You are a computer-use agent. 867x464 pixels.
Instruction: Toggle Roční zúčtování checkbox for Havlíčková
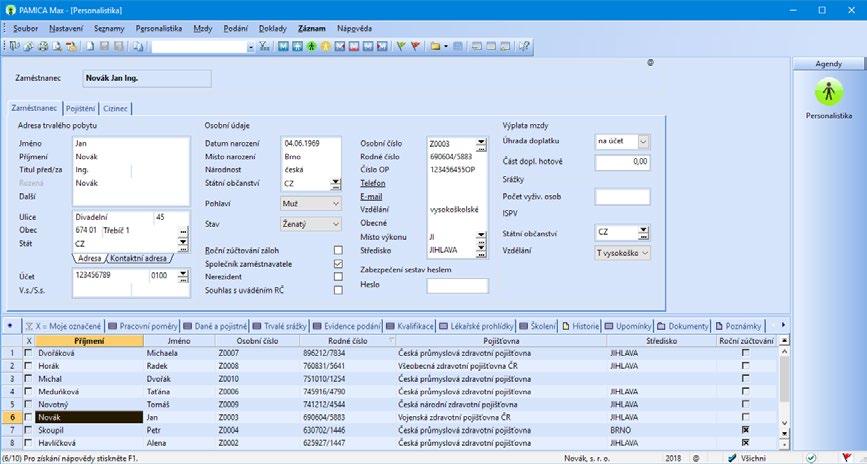click(745, 442)
